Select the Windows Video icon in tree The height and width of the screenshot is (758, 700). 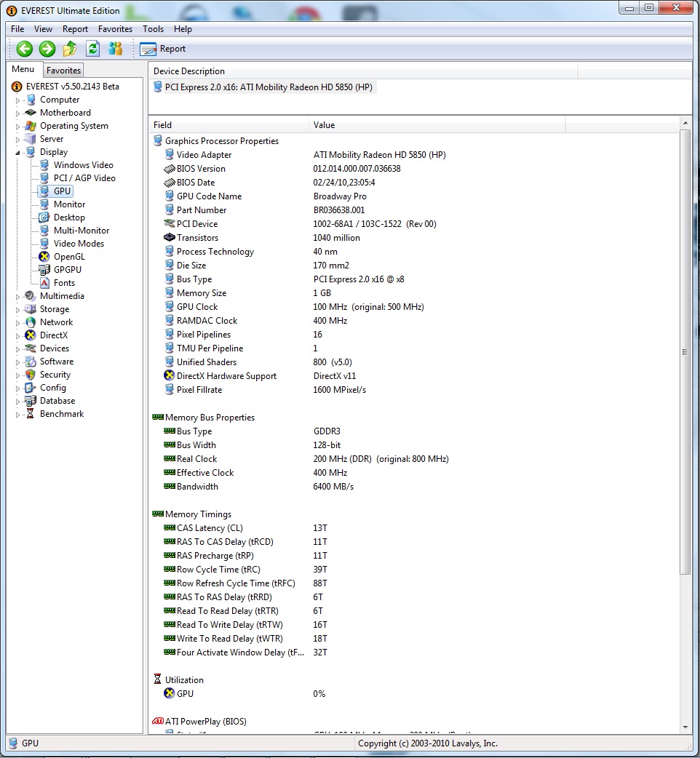(44, 165)
